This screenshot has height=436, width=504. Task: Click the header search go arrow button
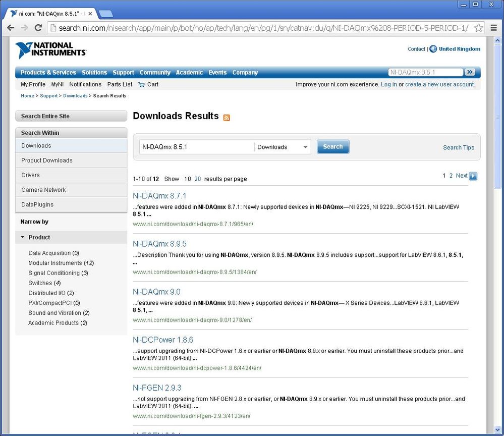[470, 72]
